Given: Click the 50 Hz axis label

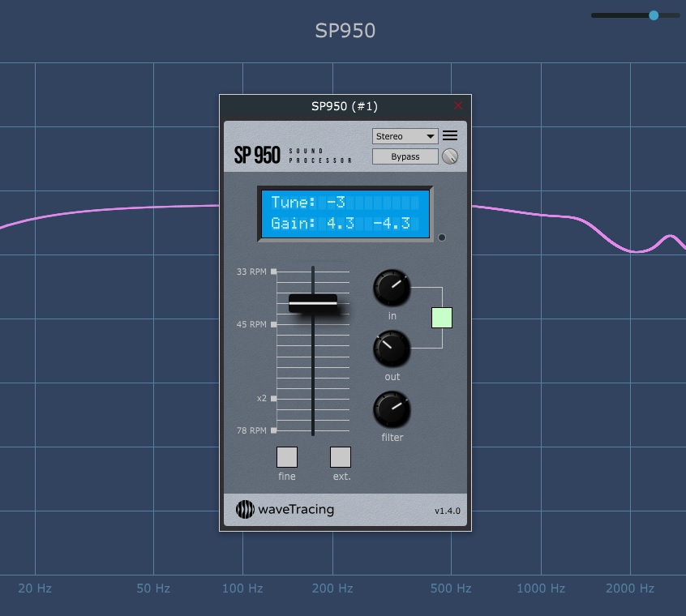Looking at the screenshot, I should [x=153, y=588].
